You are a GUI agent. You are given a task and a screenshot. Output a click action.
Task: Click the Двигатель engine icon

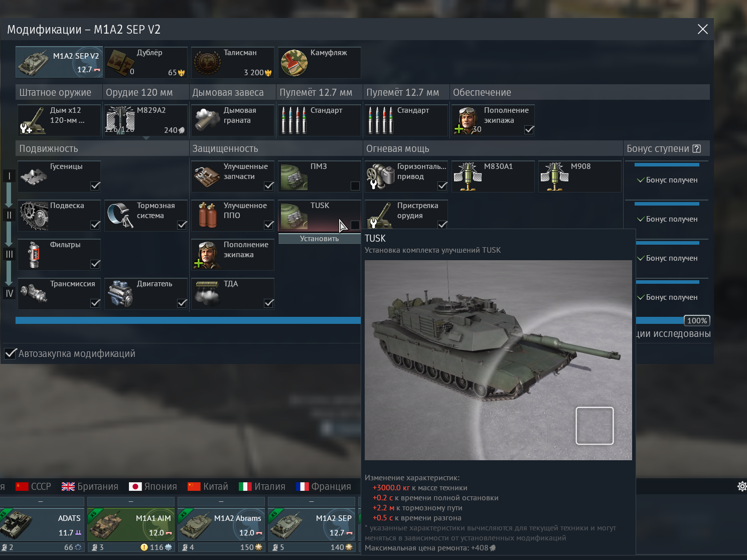tap(120, 294)
